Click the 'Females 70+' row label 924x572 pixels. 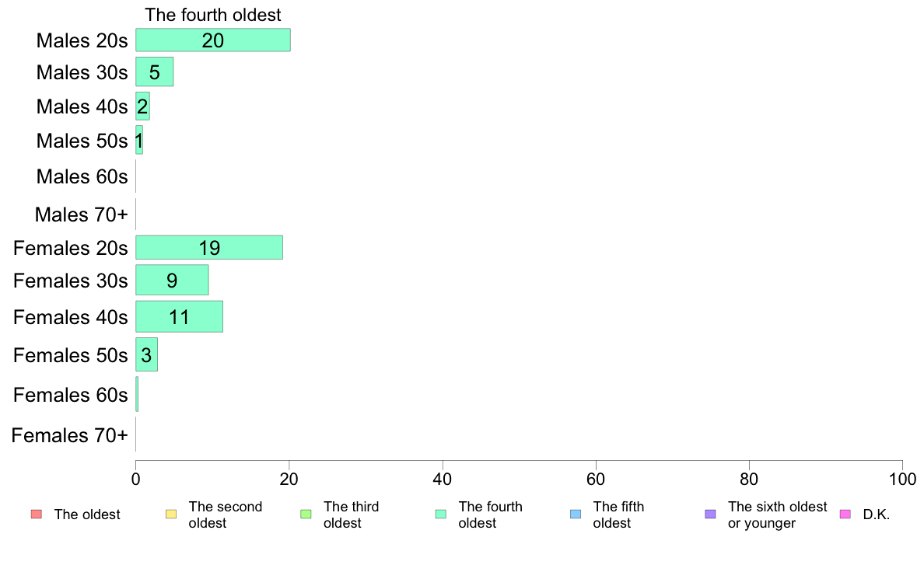(69, 435)
